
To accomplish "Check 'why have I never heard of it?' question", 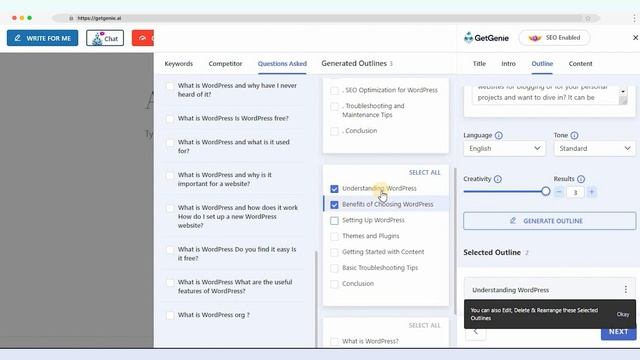I will coord(170,86).
